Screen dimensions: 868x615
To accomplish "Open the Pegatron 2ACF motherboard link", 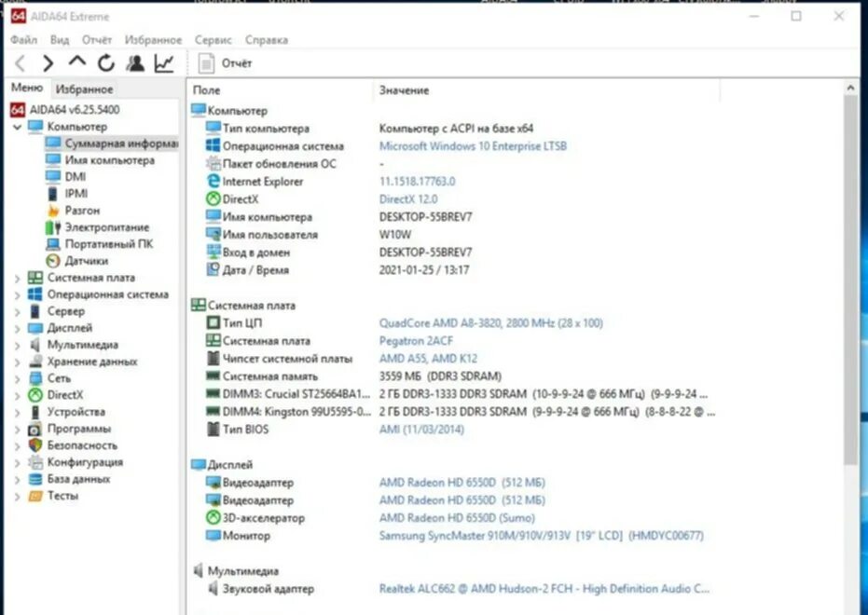I will click(x=416, y=341).
